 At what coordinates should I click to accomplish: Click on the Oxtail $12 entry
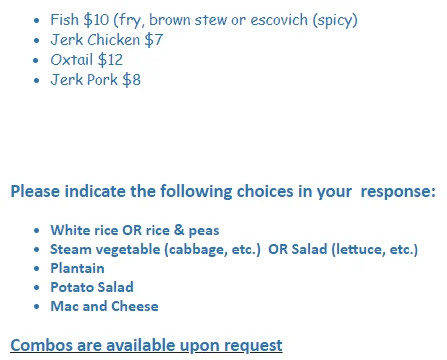[87, 60]
